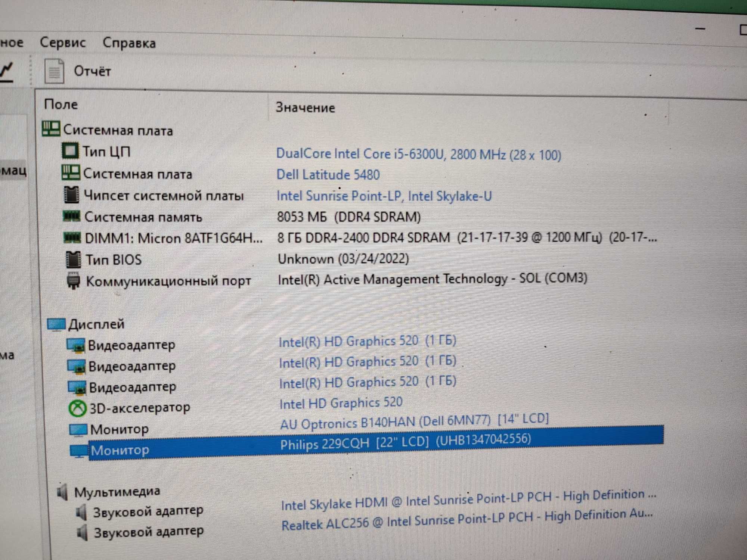Click the Мультимедиа speaker icon
The width and height of the screenshot is (747, 560).
(x=62, y=492)
